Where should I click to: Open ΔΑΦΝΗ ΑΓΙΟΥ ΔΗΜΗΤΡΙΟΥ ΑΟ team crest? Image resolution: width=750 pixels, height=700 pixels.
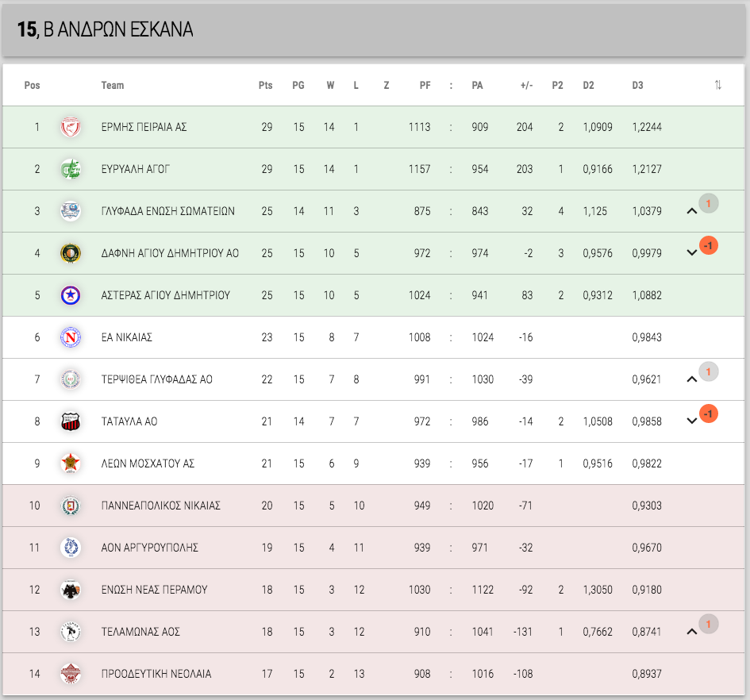71,253
